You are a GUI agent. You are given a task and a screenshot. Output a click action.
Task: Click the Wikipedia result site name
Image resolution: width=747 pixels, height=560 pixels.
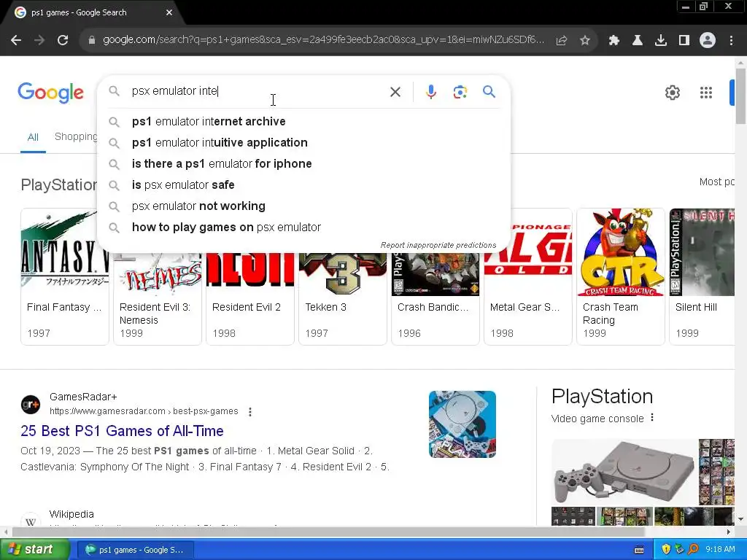pyautogui.click(x=71, y=514)
